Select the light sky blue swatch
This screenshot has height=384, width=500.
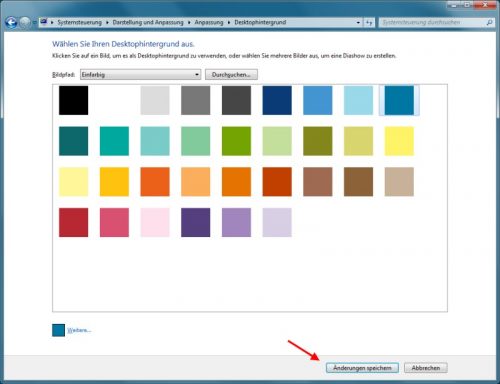click(x=358, y=100)
